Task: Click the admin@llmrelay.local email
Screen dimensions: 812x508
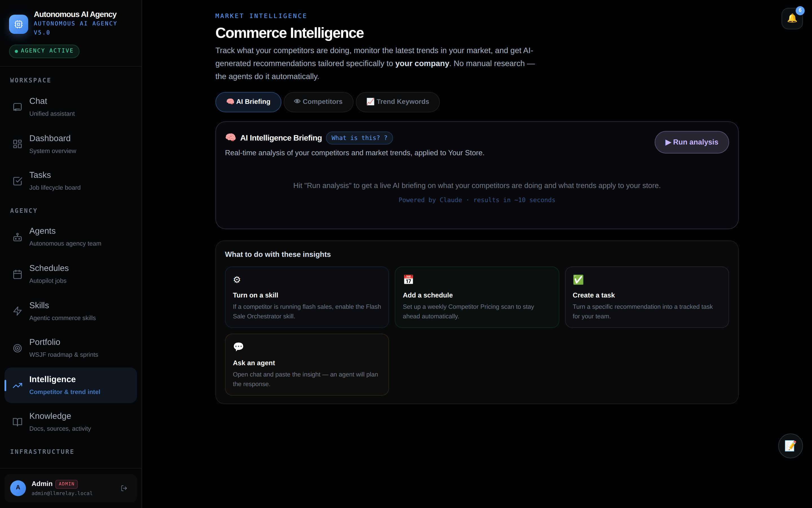Action: click(x=62, y=493)
